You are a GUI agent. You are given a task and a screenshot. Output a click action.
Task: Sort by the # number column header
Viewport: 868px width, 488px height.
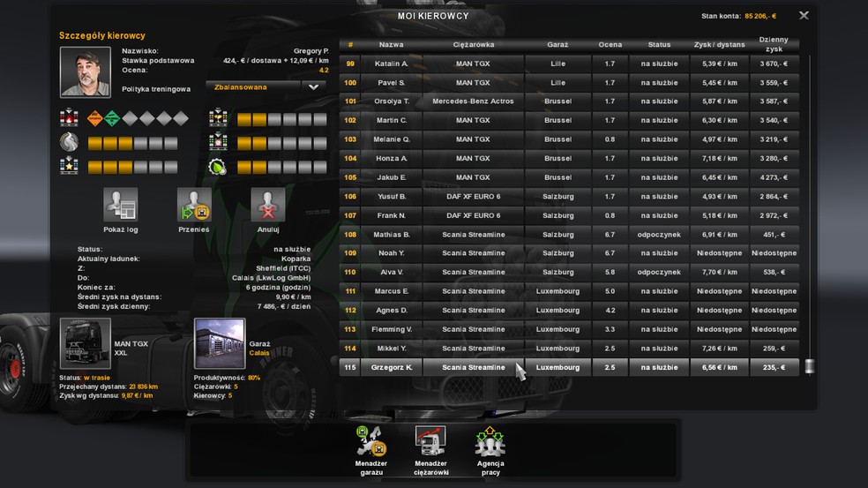pos(350,44)
